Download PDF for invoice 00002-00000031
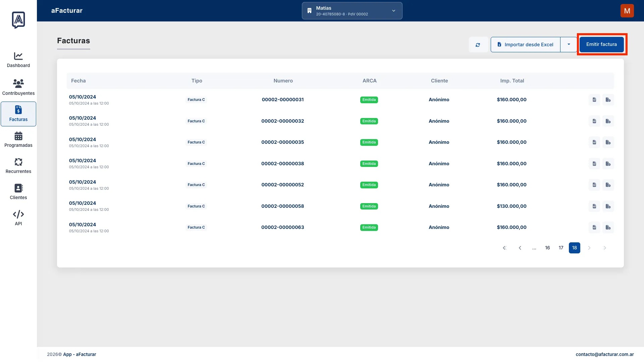The image size is (644, 362). click(594, 100)
